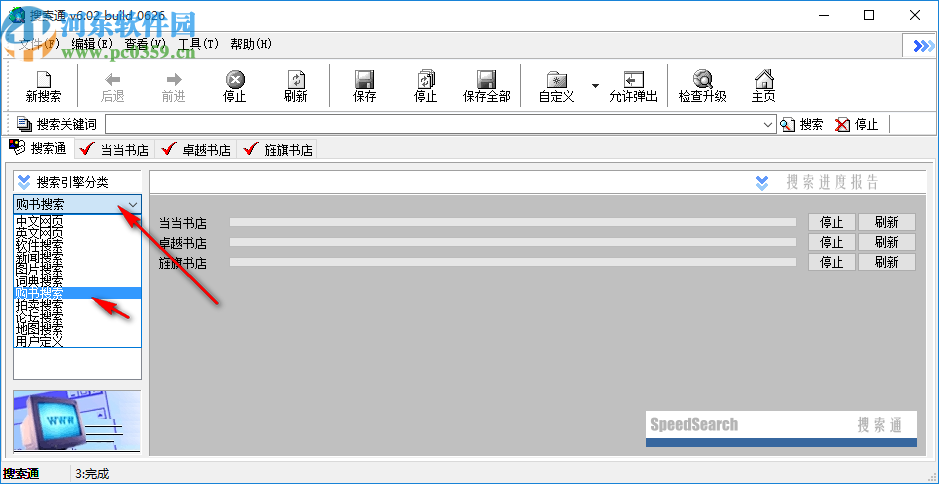Switch to the 卓越书店 tab
The image size is (939, 484).
pos(196,150)
